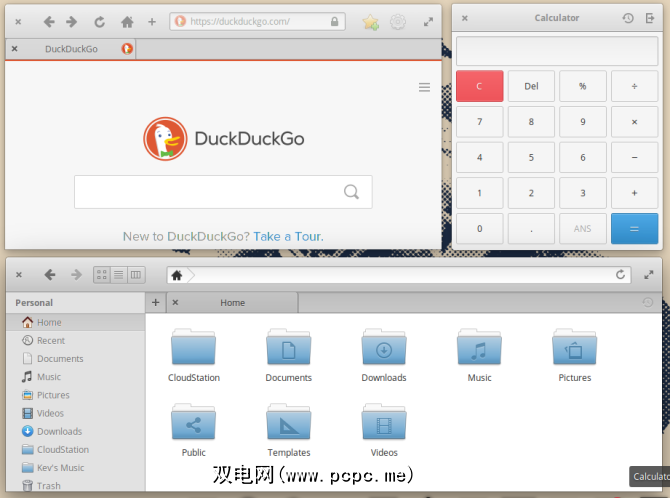This screenshot has height=498, width=670.
Task: Click the Calculator multiply button
Action: pyautogui.click(x=635, y=122)
